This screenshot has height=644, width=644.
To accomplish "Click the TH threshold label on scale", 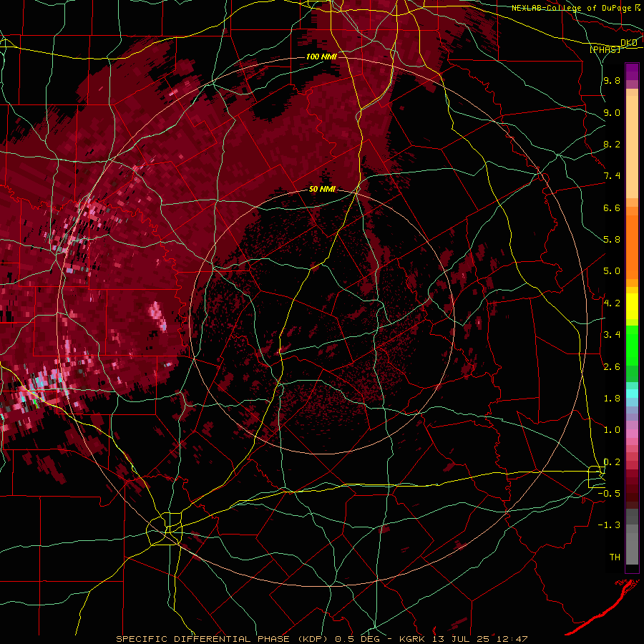I will (615, 557).
